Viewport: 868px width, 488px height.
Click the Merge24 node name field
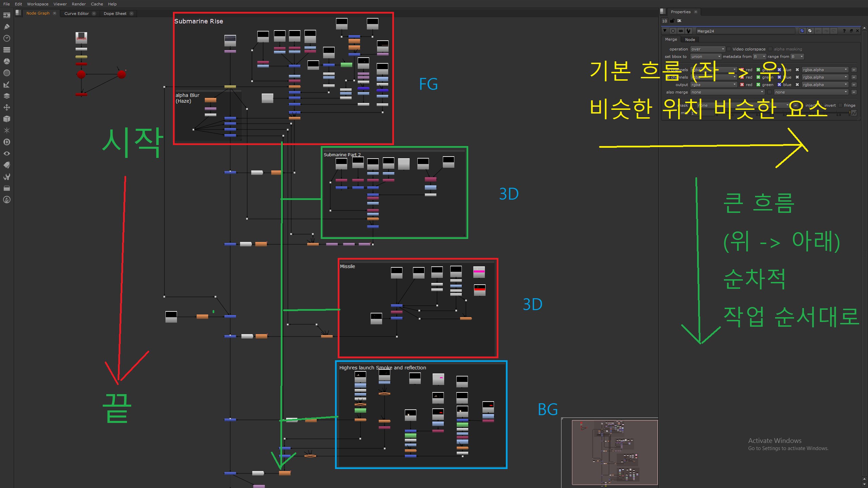pyautogui.click(x=745, y=31)
